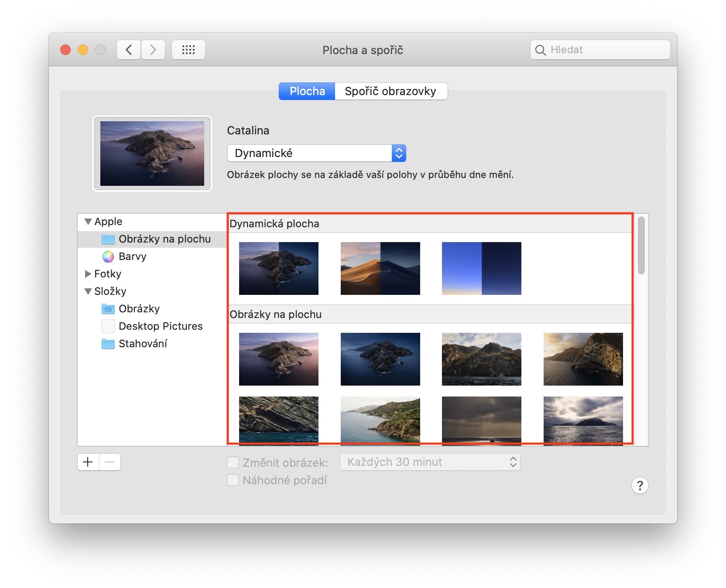Image resolution: width=726 pixels, height=588 pixels.
Task: Click the back navigation arrow
Action: tap(129, 50)
